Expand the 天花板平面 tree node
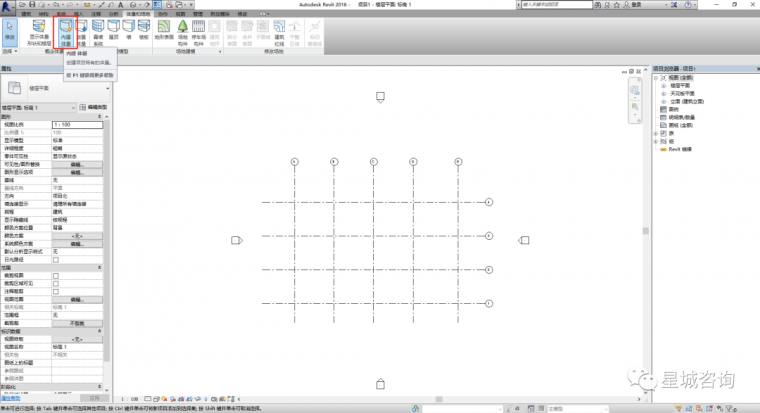Viewport: 760px width, 413px height. (x=662, y=94)
